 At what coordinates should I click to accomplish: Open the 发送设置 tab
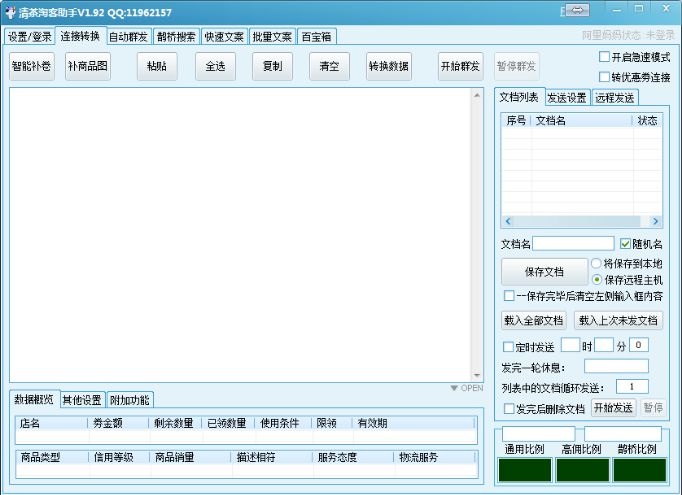coord(566,98)
